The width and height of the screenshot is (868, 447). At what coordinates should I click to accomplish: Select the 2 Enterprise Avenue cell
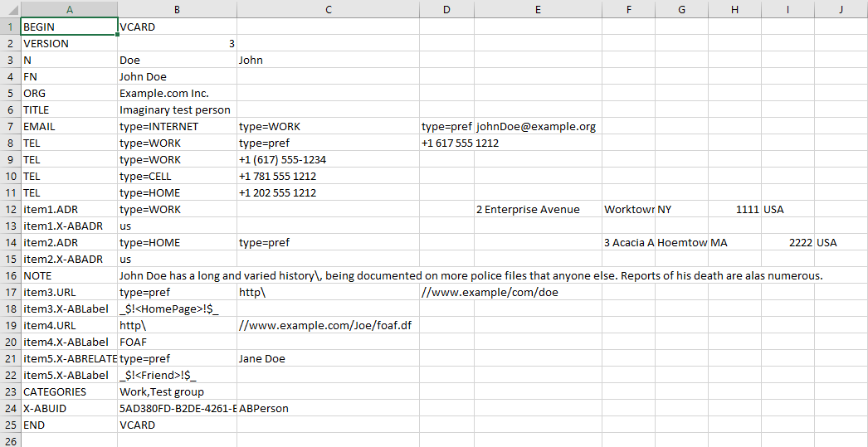pyautogui.click(x=537, y=209)
